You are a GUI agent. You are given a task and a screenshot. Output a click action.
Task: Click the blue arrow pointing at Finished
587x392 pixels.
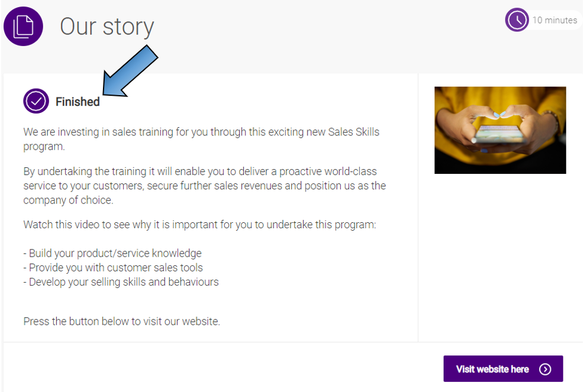(x=131, y=72)
